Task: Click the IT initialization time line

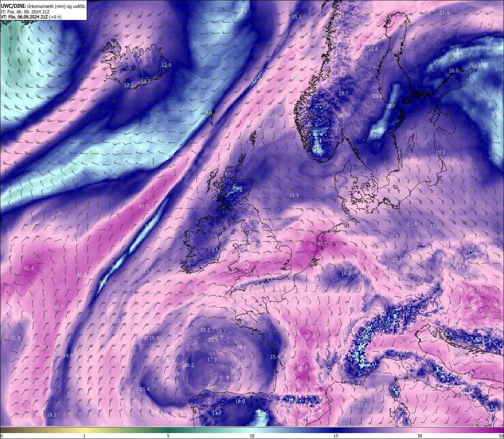Action: (25, 12)
